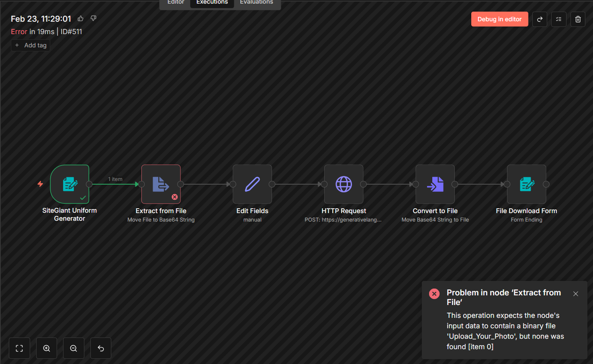Fit workflow to view
593x364 pixels.
[19, 348]
